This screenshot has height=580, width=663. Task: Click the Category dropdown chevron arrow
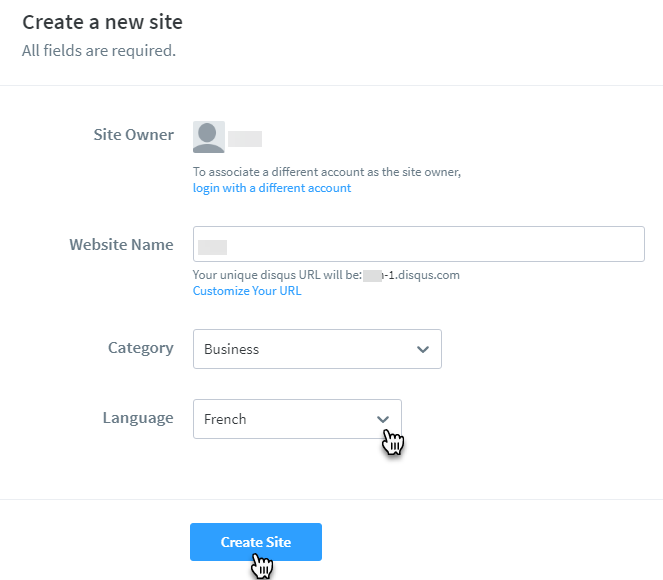pos(423,349)
